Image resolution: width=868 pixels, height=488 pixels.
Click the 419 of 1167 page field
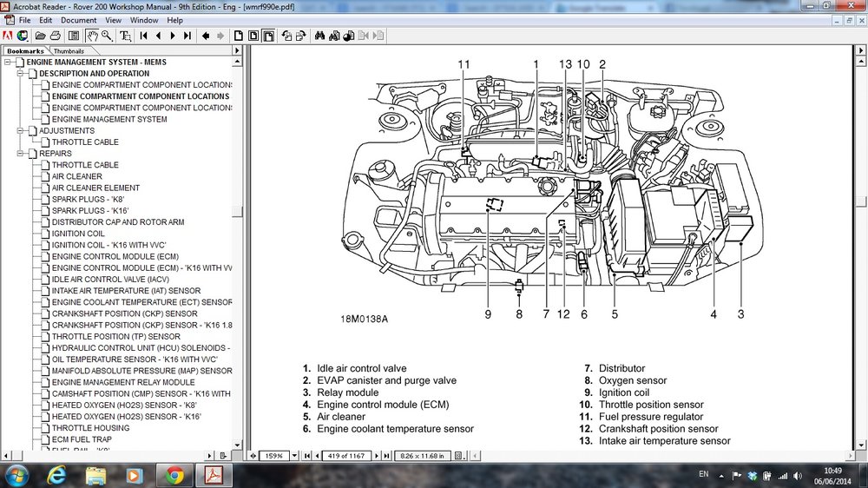[346, 456]
